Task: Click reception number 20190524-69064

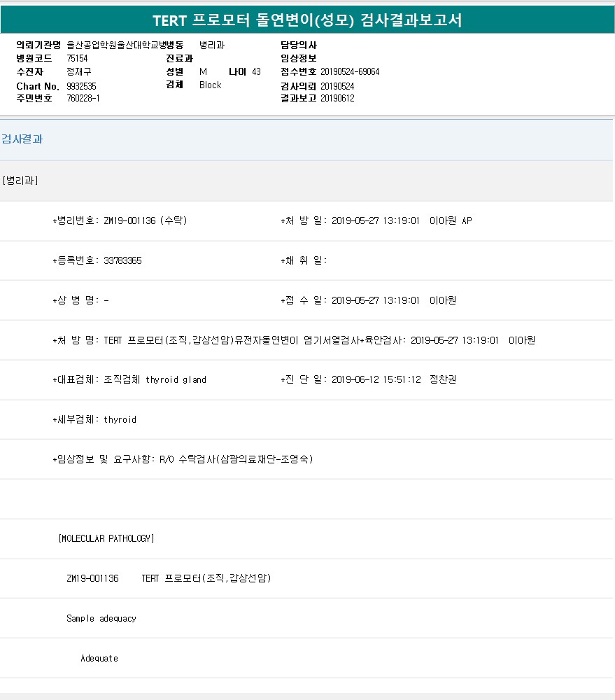Action: [x=350, y=71]
